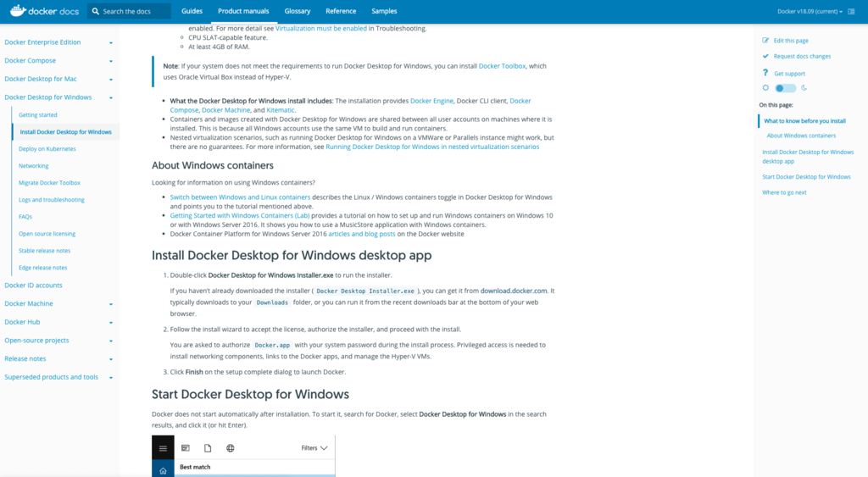Click the Edit this page link
Screen dimensions: 868x477
pyautogui.click(x=791, y=41)
